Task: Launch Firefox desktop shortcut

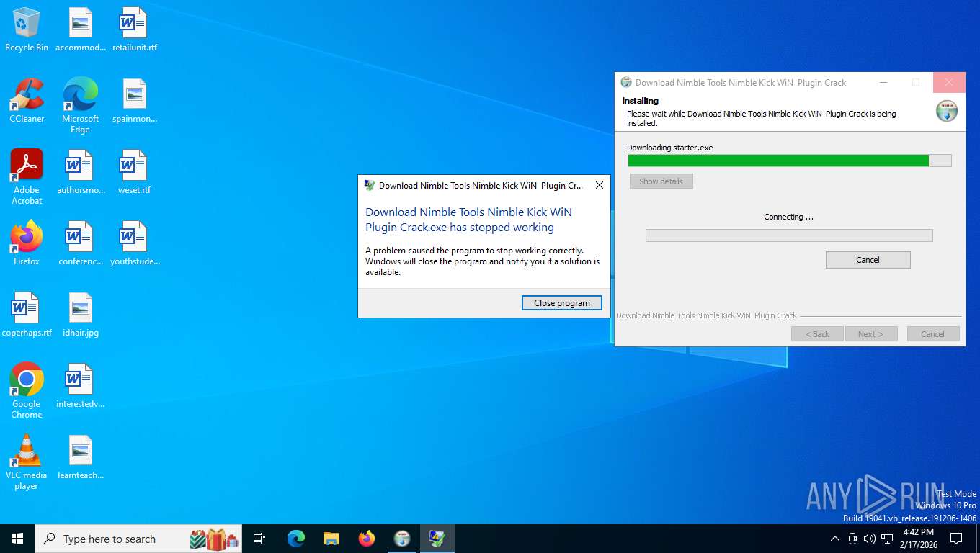Action: pyautogui.click(x=27, y=243)
